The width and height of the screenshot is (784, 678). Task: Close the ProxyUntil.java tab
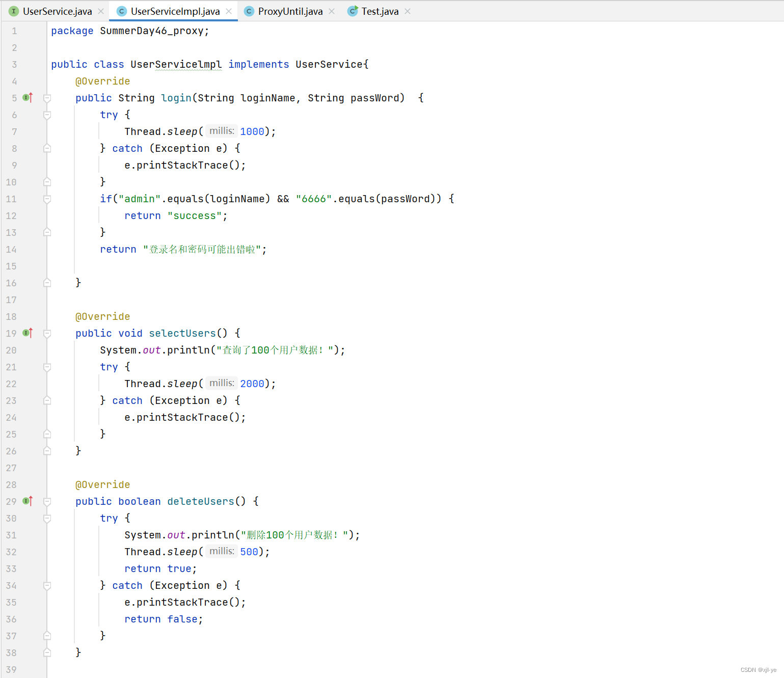coord(332,11)
